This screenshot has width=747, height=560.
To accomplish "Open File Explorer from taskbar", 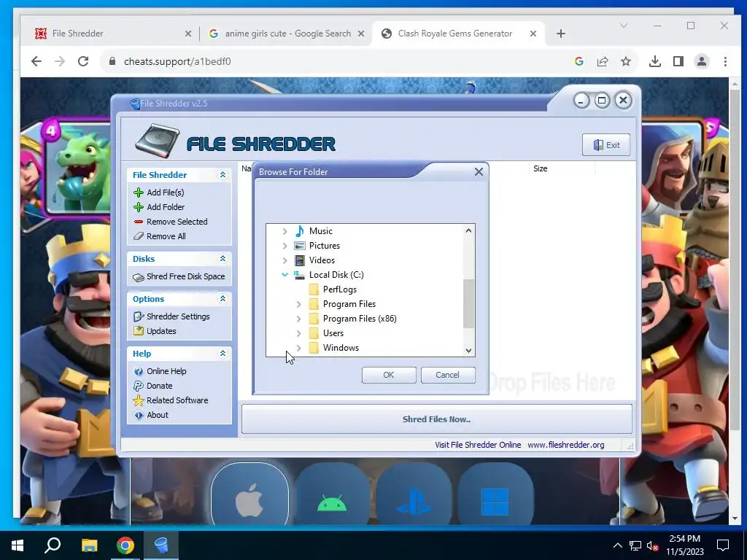I will (89, 545).
